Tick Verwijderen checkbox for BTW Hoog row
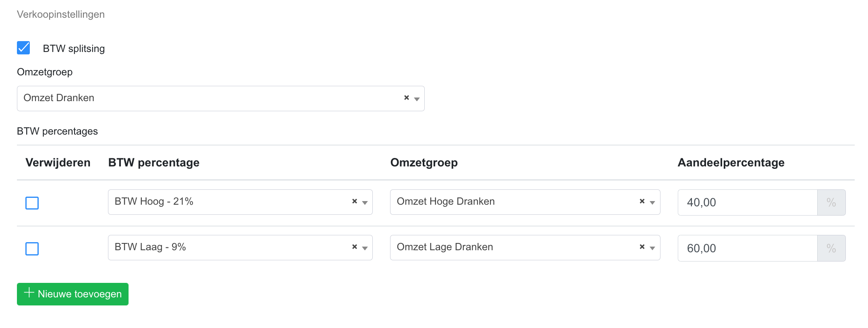 pos(32,203)
